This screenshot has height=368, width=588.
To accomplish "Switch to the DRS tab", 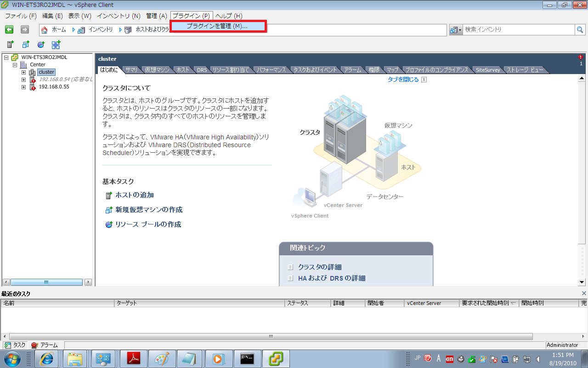I will point(202,70).
